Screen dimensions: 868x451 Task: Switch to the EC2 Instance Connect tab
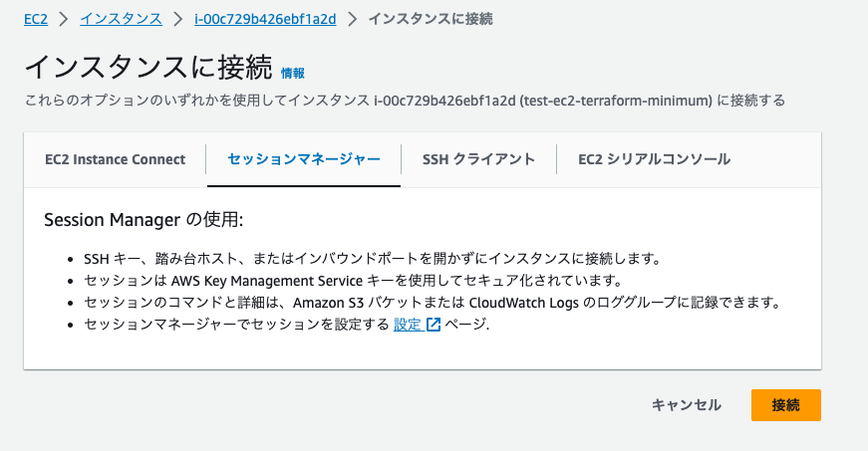point(116,159)
